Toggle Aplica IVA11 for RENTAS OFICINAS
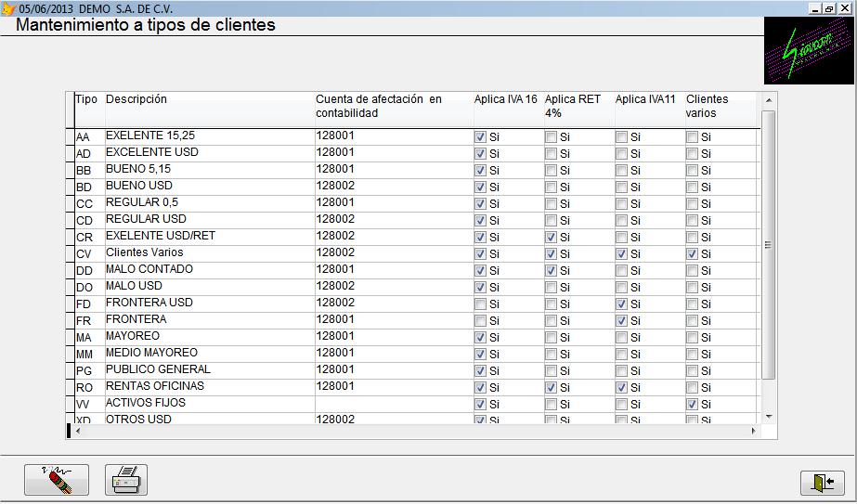This screenshot has width=857, height=504. [x=621, y=388]
